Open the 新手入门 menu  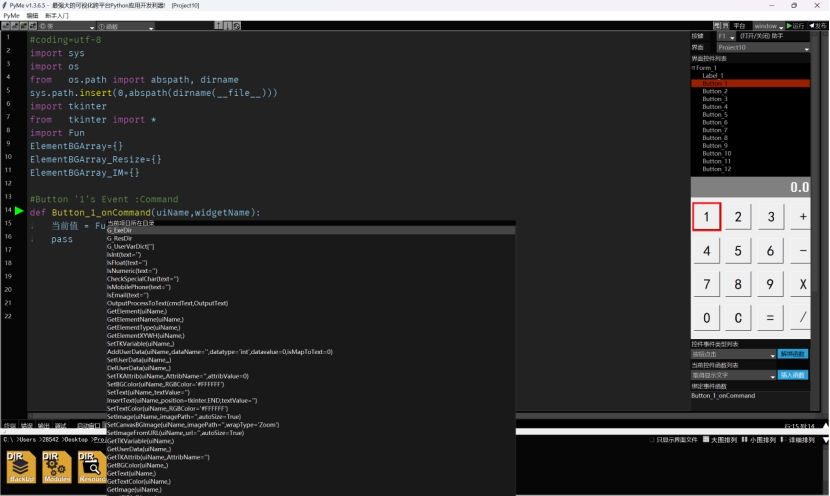pos(56,16)
